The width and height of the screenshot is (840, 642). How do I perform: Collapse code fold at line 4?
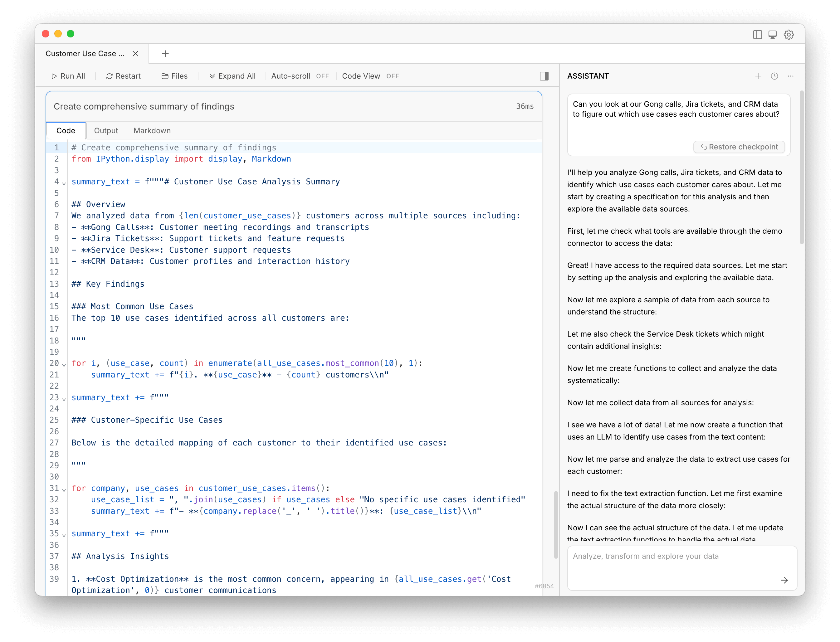click(x=64, y=183)
